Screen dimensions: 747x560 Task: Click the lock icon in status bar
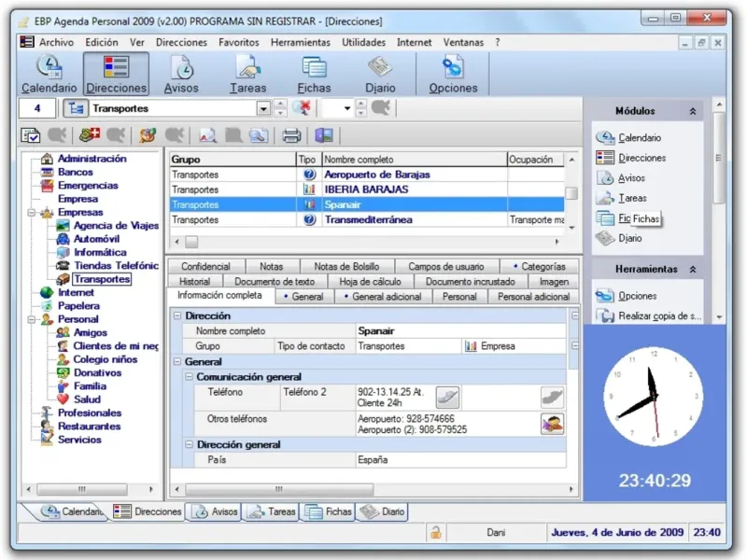click(434, 533)
